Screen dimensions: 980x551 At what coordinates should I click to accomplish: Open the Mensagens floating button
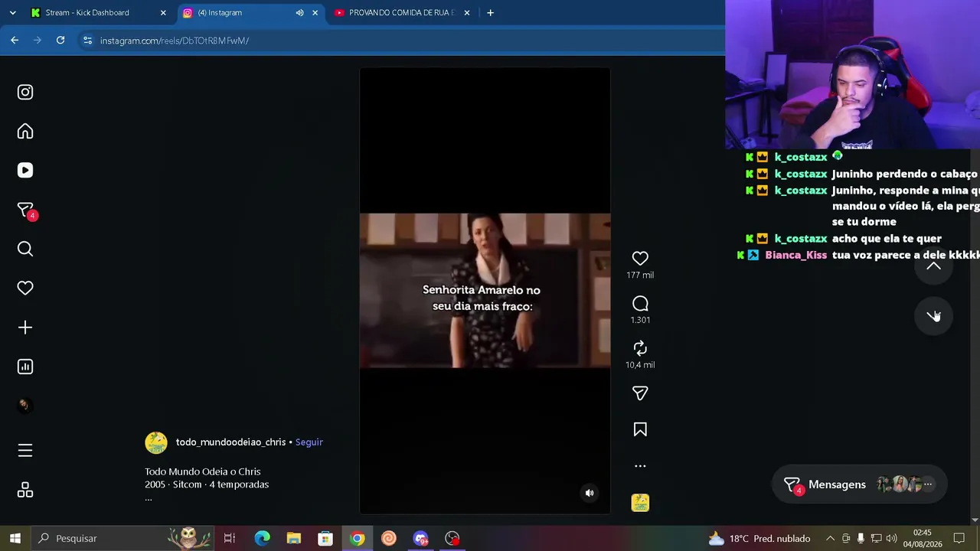click(859, 484)
